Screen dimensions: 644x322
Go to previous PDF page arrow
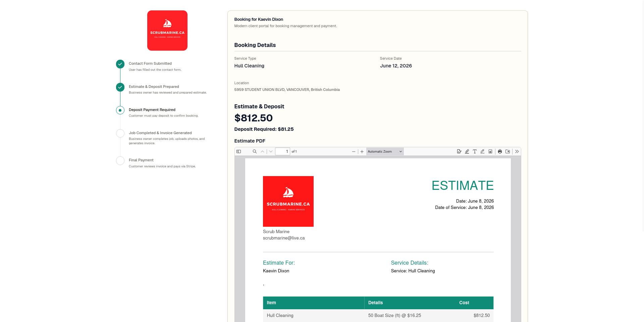pos(262,152)
